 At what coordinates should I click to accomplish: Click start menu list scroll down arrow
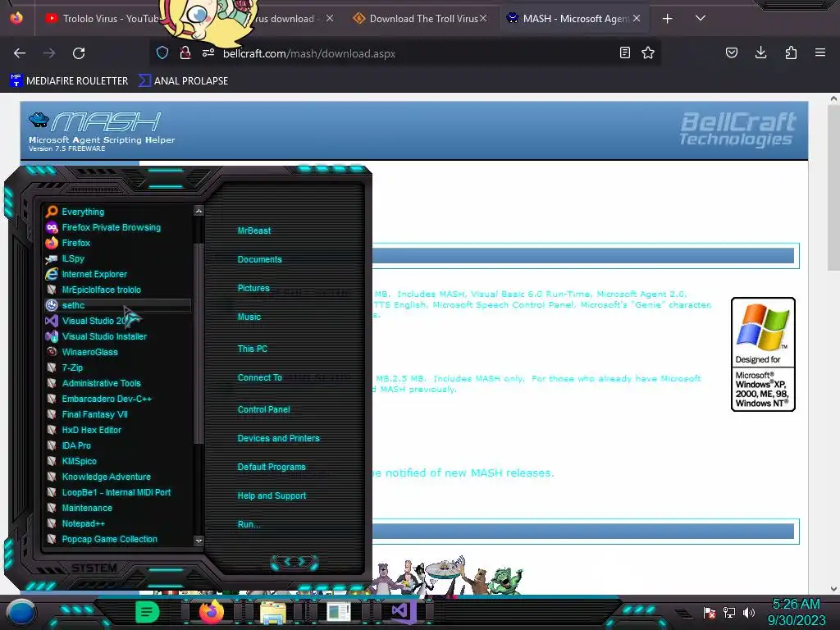pyautogui.click(x=199, y=541)
